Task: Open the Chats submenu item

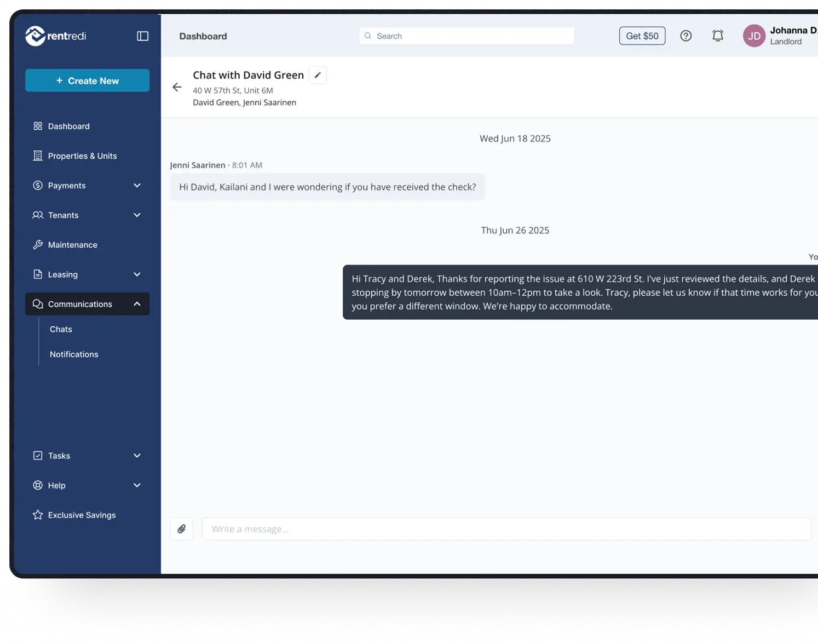Action: pyautogui.click(x=61, y=329)
